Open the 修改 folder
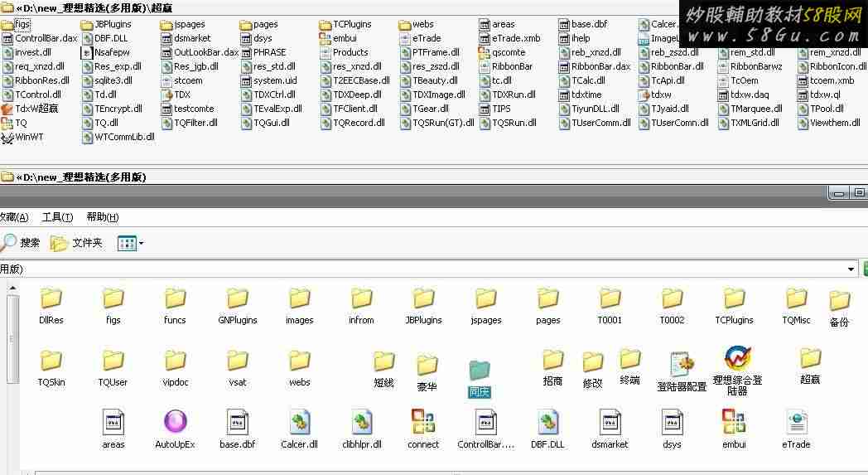The height and width of the screenshot is (475, 868). pyautogui.click(x=592, y=371)
